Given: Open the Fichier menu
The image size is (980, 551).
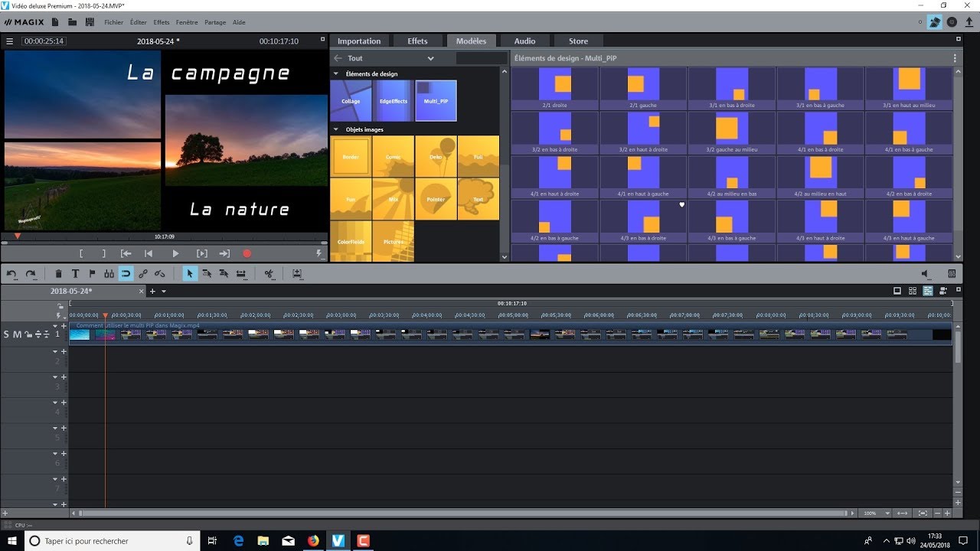Looking at the screenshot, I should (x=113, y=23).
